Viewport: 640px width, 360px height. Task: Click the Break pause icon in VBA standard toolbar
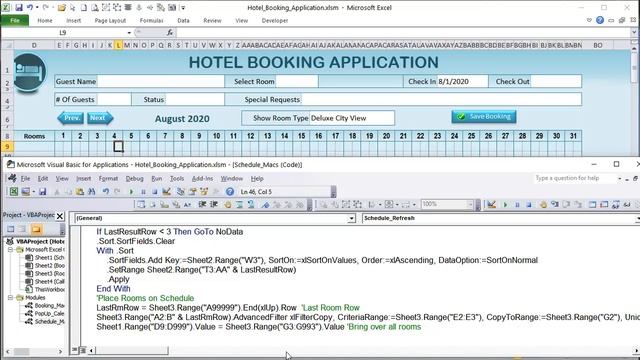click(x=143, y=191)
